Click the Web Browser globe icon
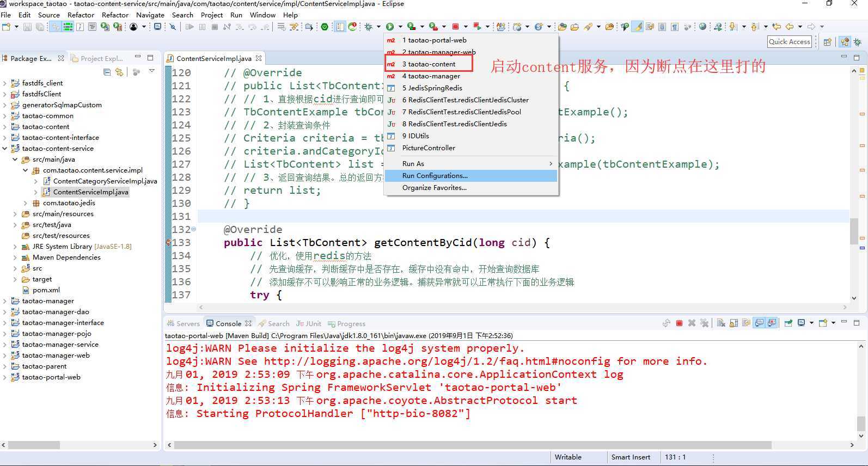This screenshot has height=466, width=868. coord(703,27)
